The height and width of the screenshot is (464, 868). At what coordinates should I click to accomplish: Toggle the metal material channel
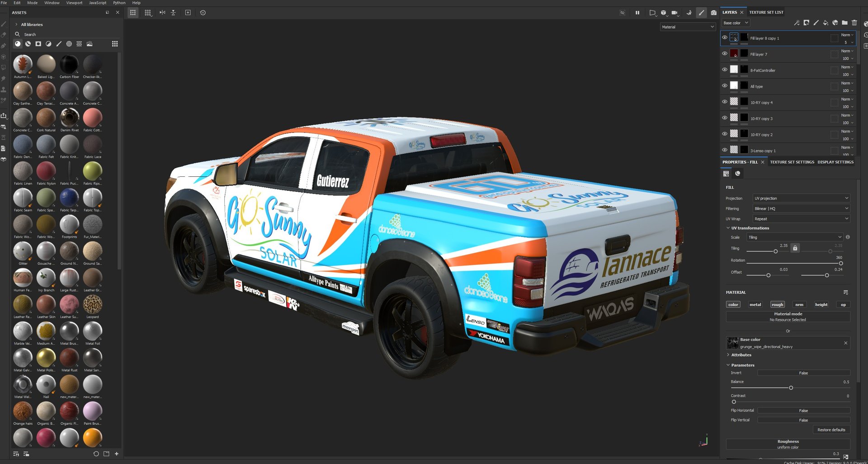tap(755, 304)
